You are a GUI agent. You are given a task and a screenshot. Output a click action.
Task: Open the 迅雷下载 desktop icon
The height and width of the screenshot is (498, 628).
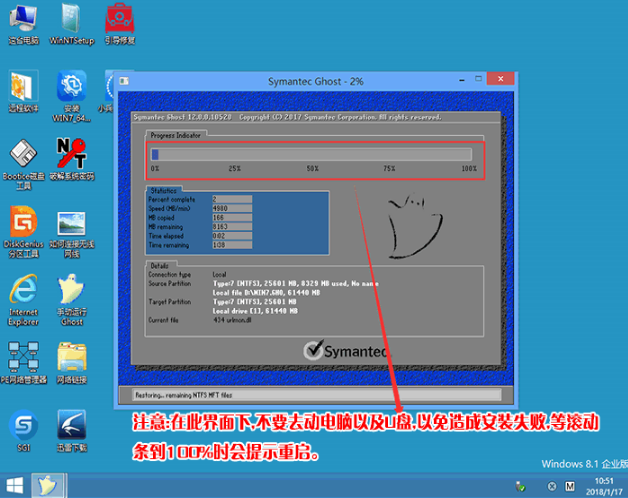click(x=70, y=427)
